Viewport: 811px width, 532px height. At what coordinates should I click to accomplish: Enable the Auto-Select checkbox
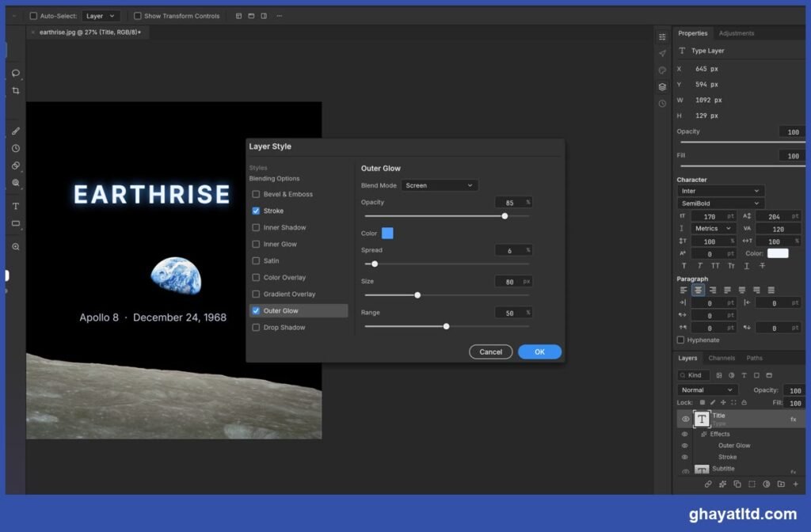point(33,16)
